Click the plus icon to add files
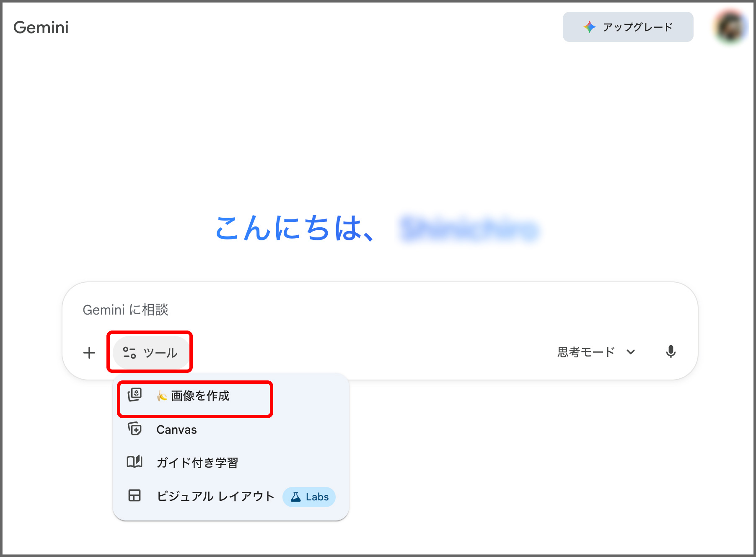This screenshot has height=557, width=756. click(89, 353)
